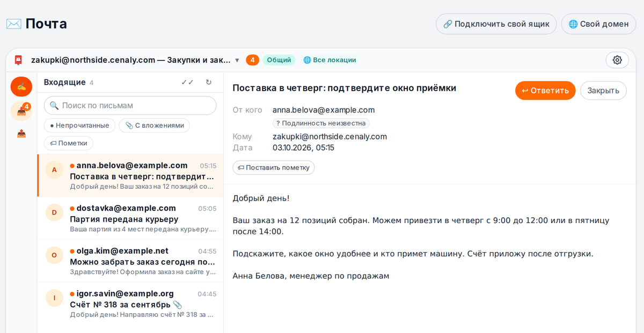Viewport: 644px width, 333px height.
Task: Focus the Поиск по письмам search field
Action: 130,106
